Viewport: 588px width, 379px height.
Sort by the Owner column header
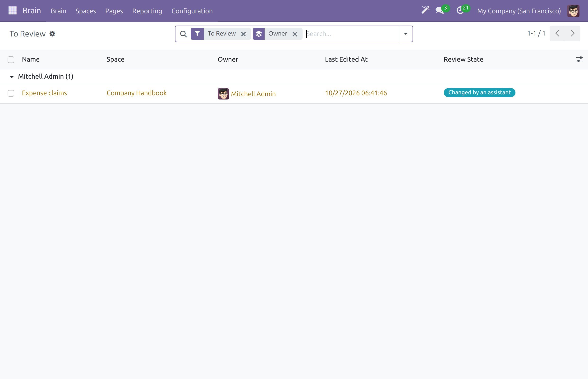pyautogui.click(x=228, y=59)
